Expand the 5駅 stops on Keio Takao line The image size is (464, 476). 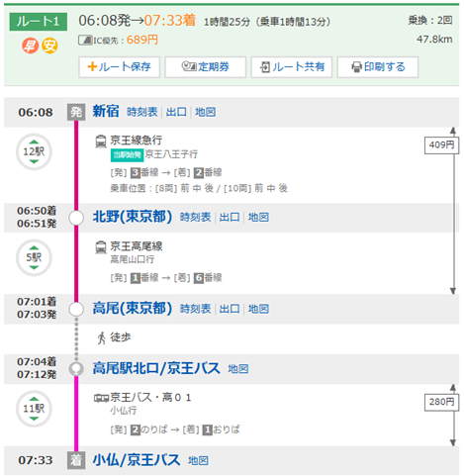click(34, 257)
